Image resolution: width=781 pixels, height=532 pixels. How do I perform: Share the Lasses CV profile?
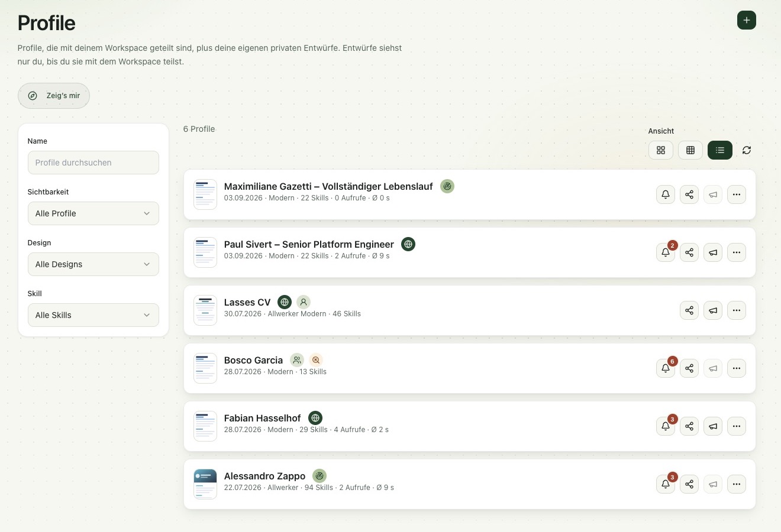pyautogui.click(x=689, y=310)
